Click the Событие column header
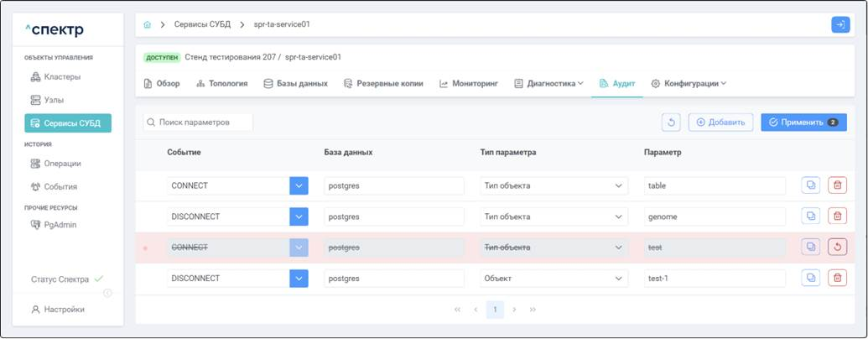 (x=184, y=153)
